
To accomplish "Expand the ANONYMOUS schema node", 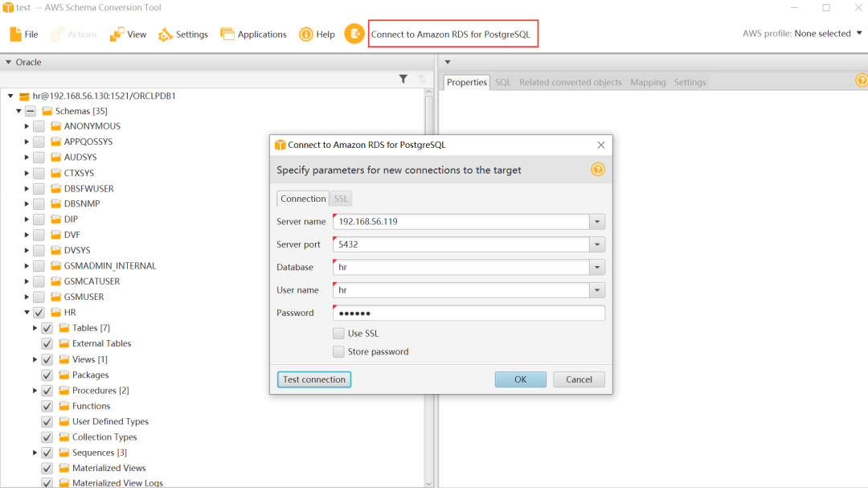I will 26,126.
